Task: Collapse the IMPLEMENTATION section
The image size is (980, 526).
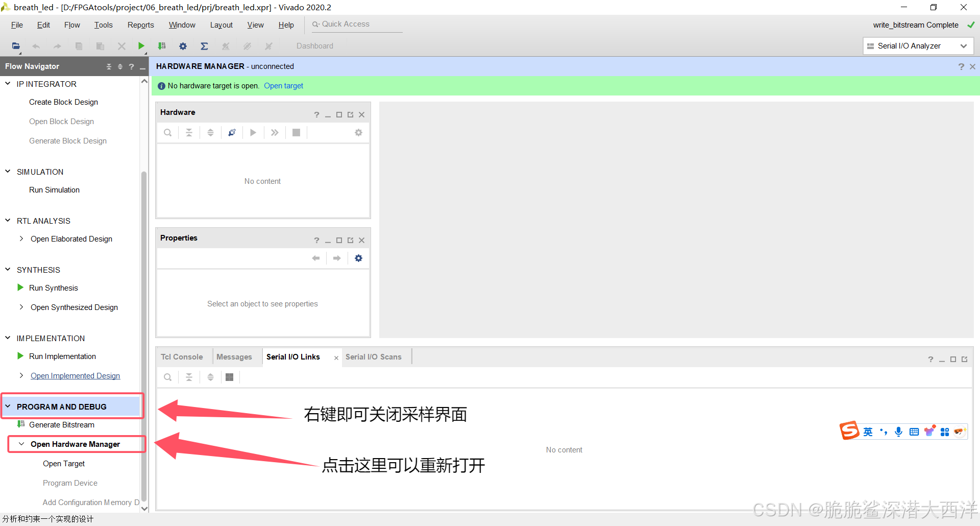Action: point(8,338)
